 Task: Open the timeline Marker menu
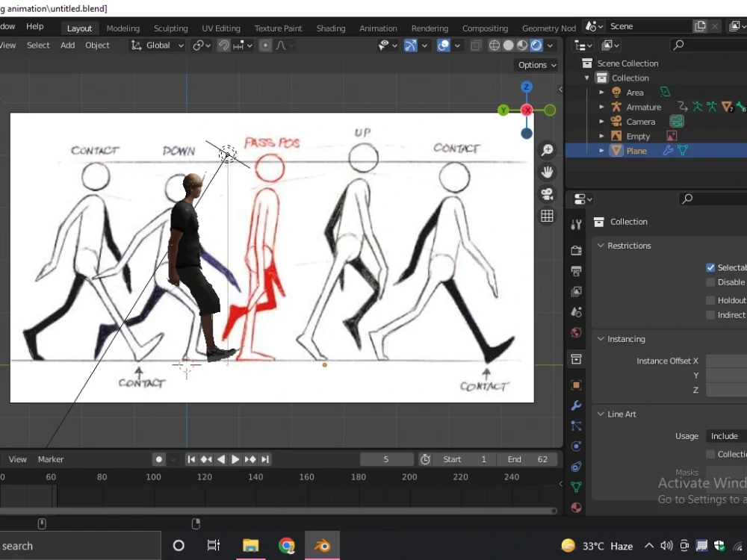(x=51, y=459)
